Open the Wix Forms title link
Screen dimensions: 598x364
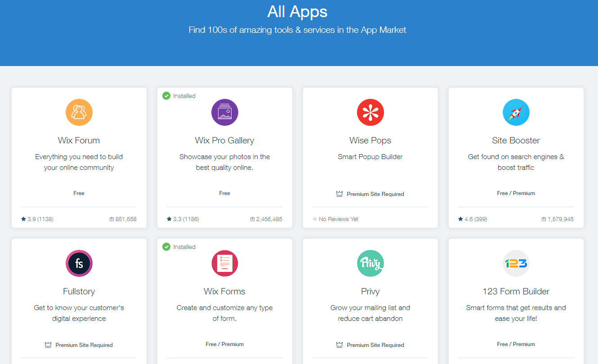coord(225,291)
